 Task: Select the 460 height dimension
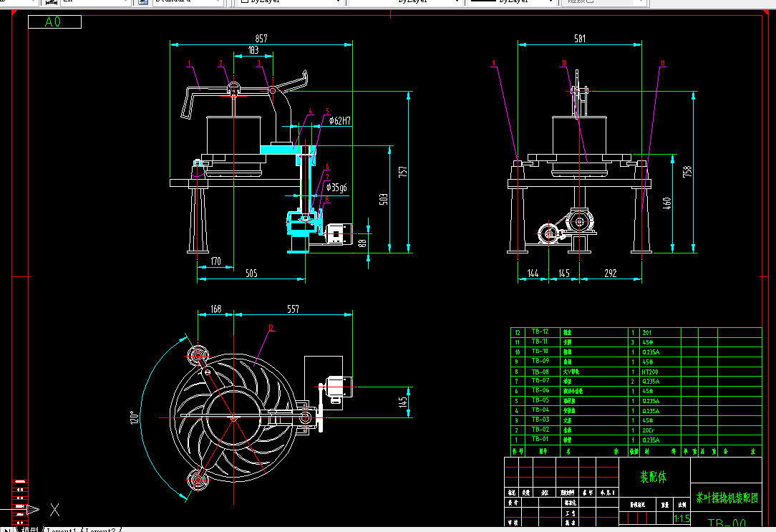coord(666,203)
